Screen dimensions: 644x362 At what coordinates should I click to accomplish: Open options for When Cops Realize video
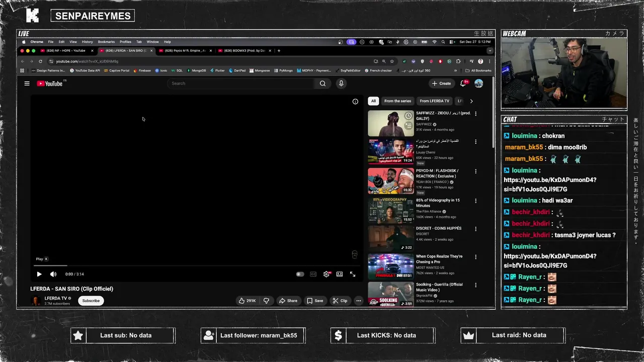[x=475, y=257]
